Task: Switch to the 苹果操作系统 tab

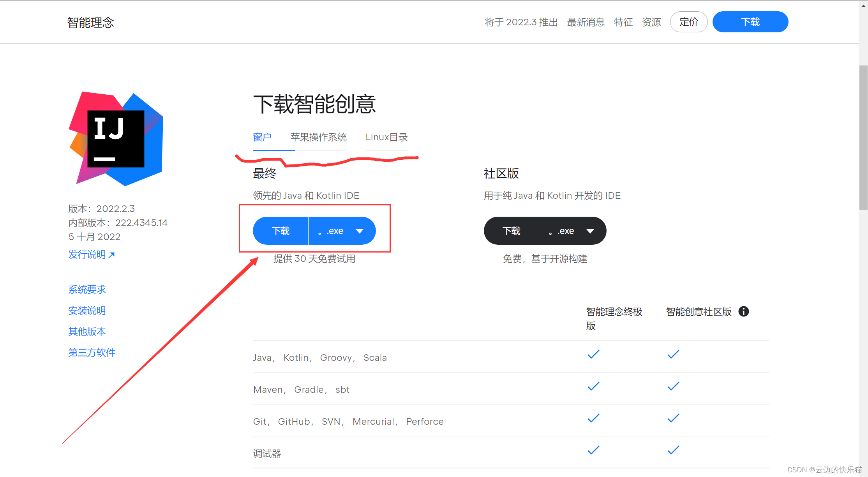Action: (318, 137)
